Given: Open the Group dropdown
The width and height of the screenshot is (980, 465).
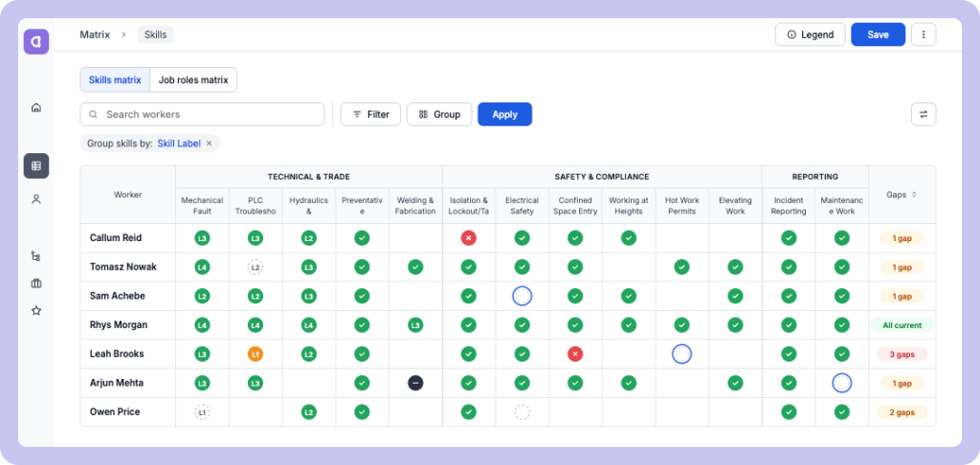Looking at the screenshot, I should pyautogui.click(x=439, y=115).
